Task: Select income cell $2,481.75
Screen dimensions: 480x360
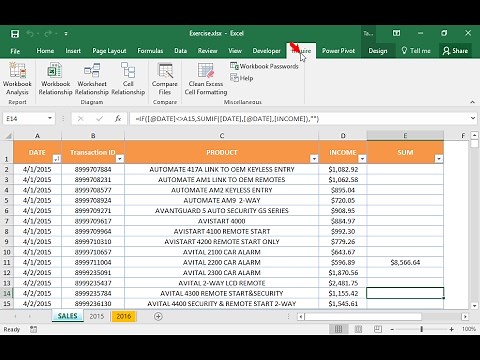Action: (x=343, y=283)
